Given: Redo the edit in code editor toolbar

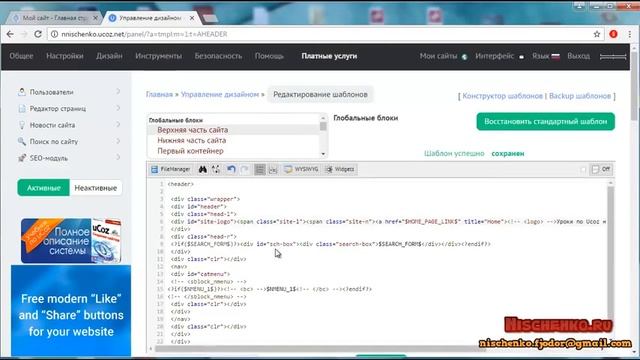Looking at the screenshot, I should pyautogui.click(x=244, y=169).
